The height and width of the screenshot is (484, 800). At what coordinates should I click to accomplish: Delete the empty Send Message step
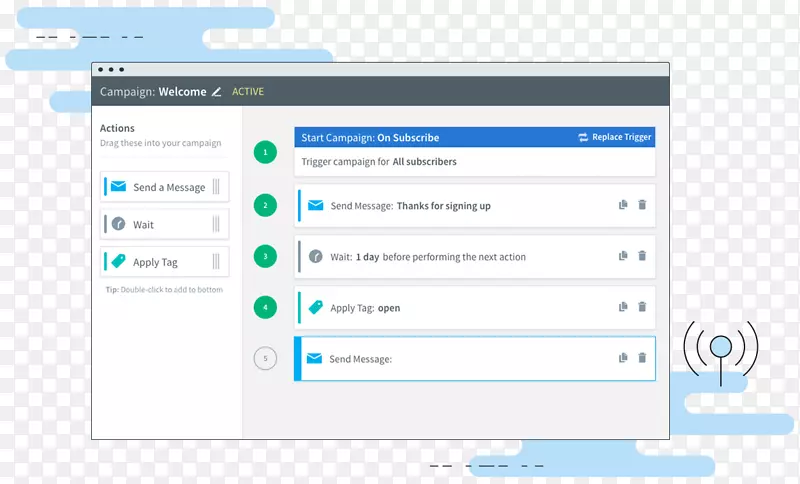642,358
